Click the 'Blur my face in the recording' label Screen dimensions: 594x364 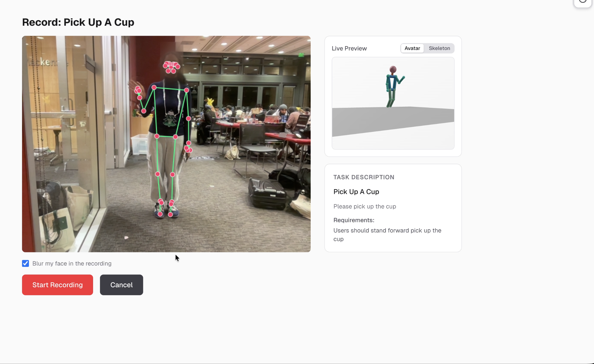click(72, 264)
